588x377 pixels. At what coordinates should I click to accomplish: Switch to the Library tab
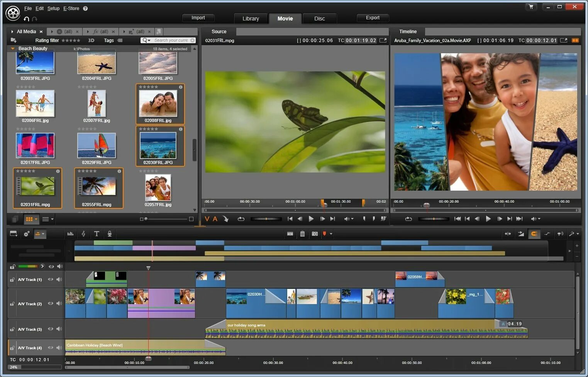point(251,19)
